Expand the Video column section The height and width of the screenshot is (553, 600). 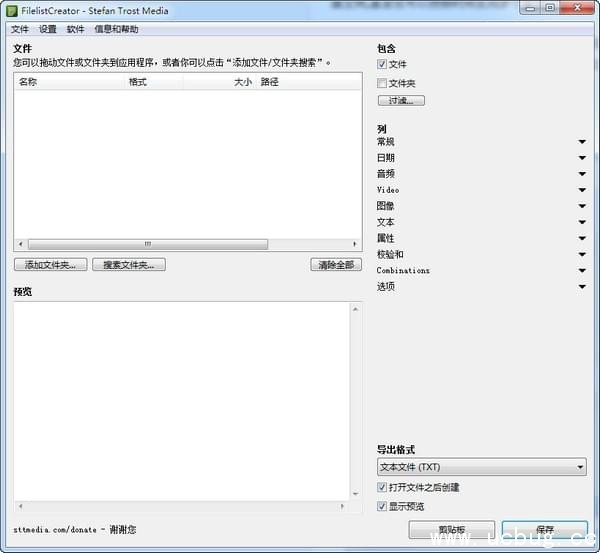[x=582, y=190]
